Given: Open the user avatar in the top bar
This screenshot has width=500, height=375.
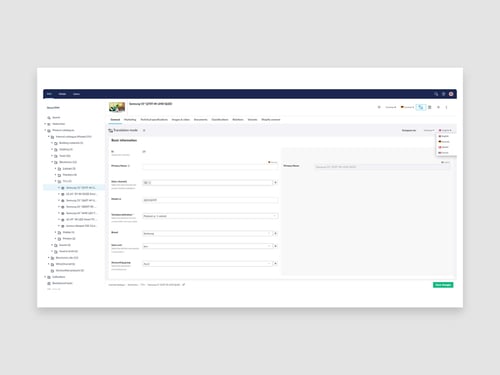Looking at the screenshot, I should coord(451,94).
